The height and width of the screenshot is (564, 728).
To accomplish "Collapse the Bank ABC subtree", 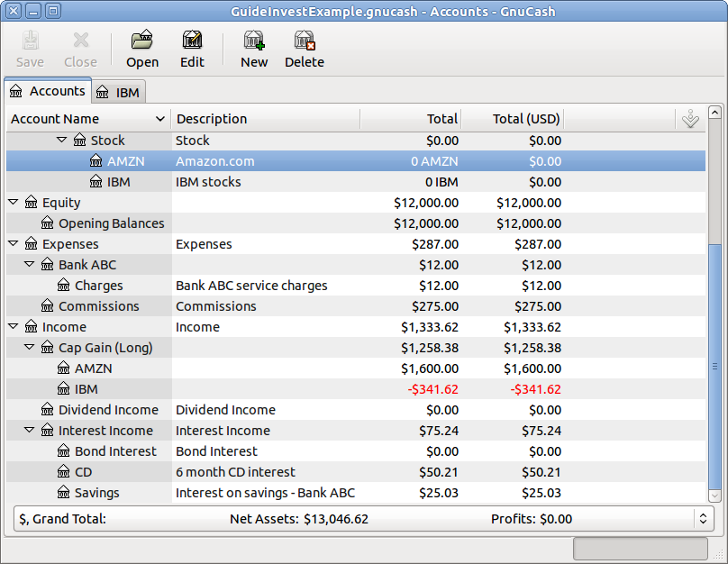I will pyautogui.click(x=29, y=264).
